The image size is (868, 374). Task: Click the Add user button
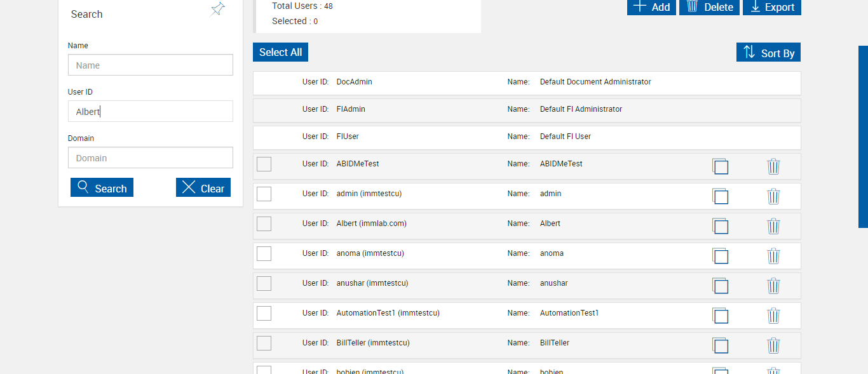[651, 7]
